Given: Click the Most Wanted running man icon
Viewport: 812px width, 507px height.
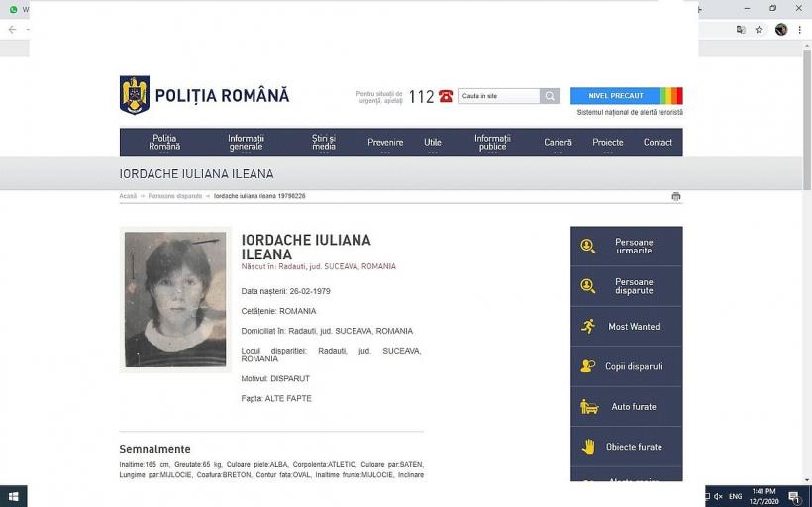Looking at the screenshot, I should click(588, 326).
